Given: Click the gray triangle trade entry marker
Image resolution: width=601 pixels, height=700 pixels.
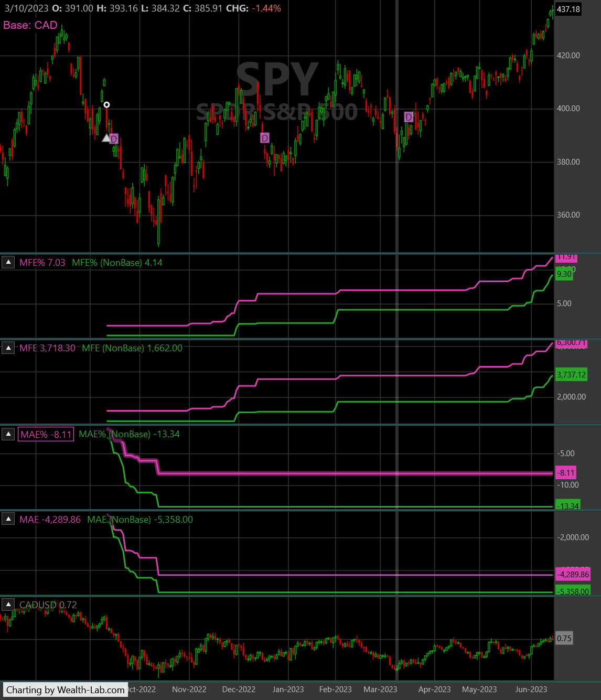Looking at the screenshot, I should click(106, 138).
